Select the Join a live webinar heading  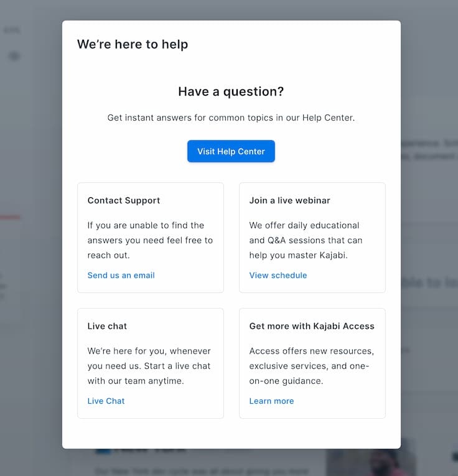(x=289, y=200)
